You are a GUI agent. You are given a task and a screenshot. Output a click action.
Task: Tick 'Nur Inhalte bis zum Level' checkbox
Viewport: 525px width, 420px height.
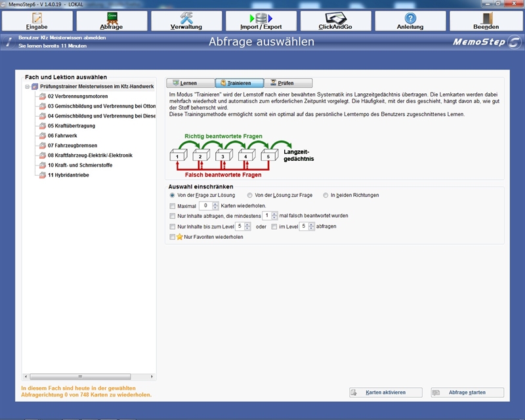(173, 227)
